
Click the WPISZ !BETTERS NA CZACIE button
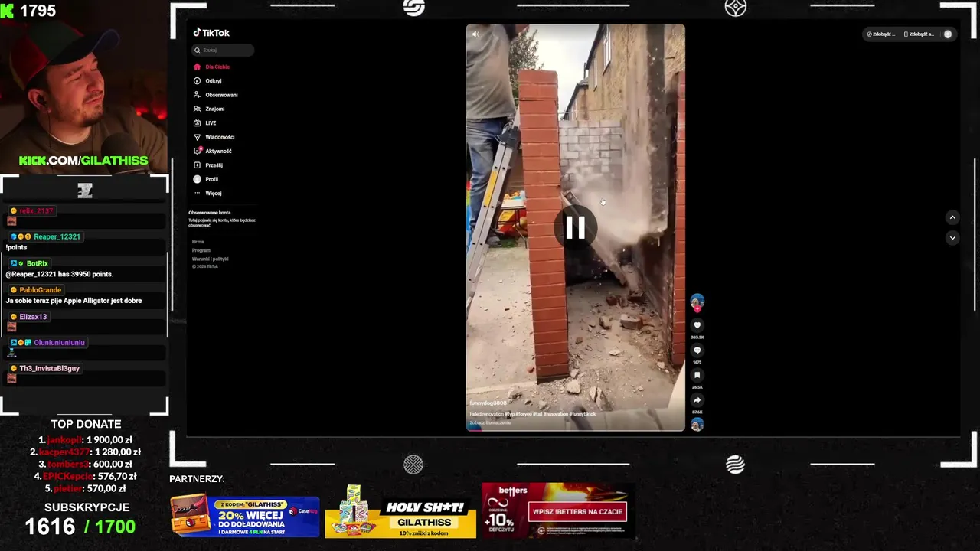click(x=577, y=512)
